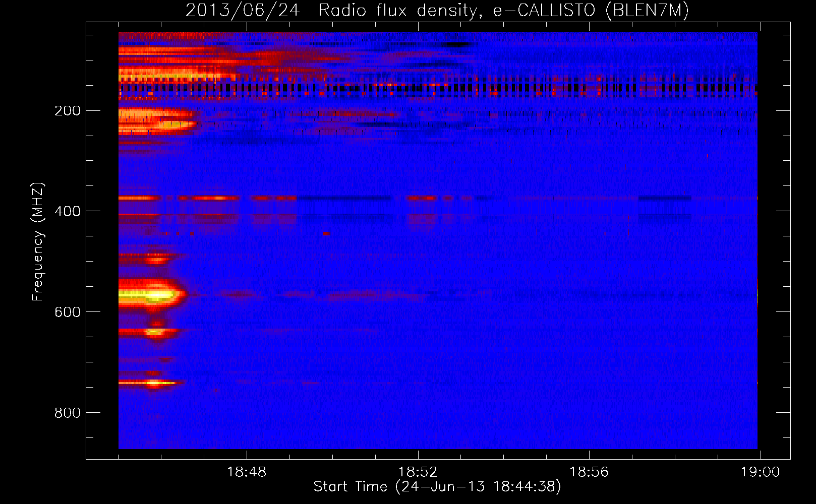Click the 'Start Time (24-Jun-13 18:44:38)' label
The height and width of the screenshot is (504, 816).
point(437,487)
